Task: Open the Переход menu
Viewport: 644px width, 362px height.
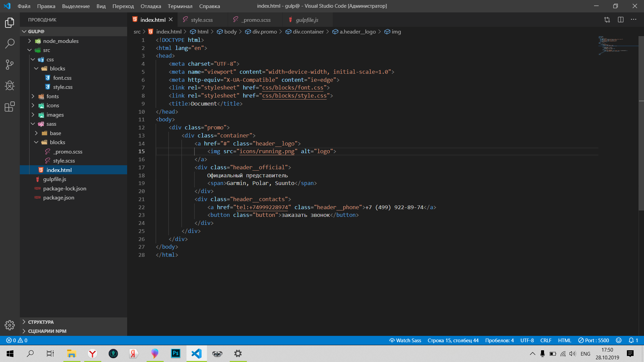Action: pyautogui.click(x=123, y=6)
